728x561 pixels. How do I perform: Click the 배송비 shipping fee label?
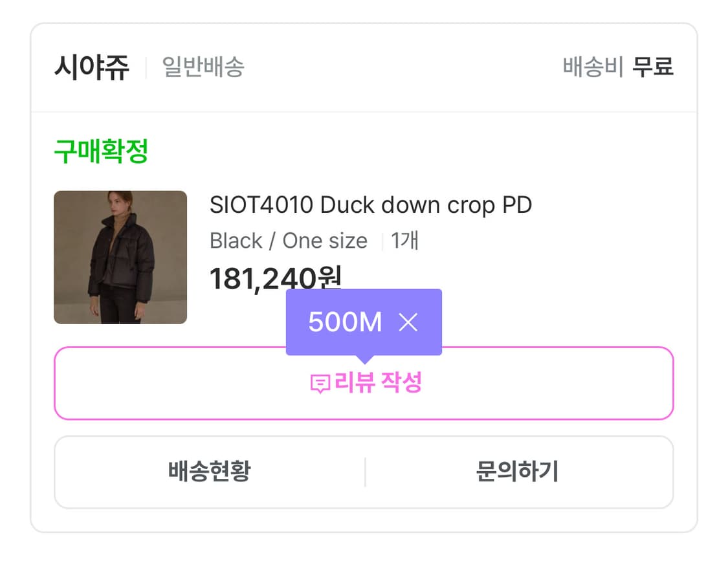coord(593,67)
